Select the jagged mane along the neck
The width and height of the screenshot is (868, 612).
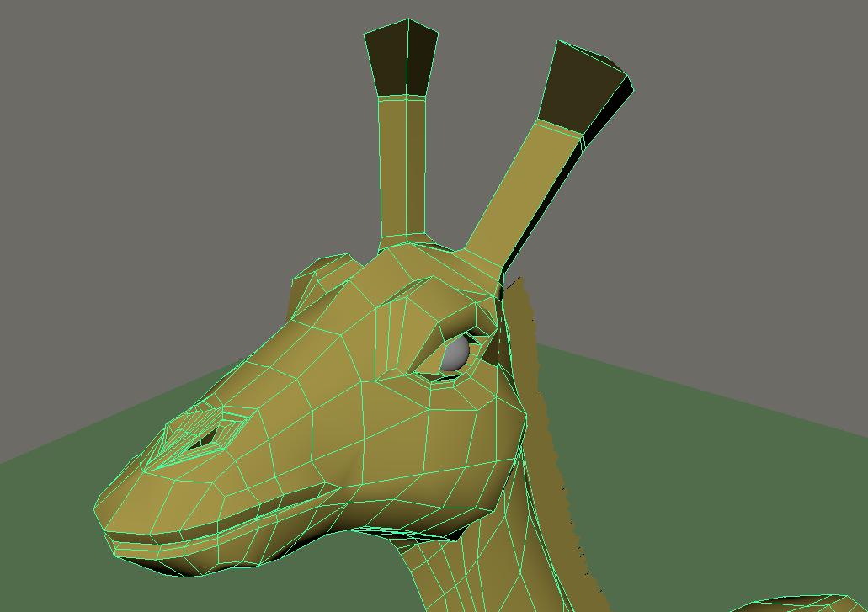(547, 421)
